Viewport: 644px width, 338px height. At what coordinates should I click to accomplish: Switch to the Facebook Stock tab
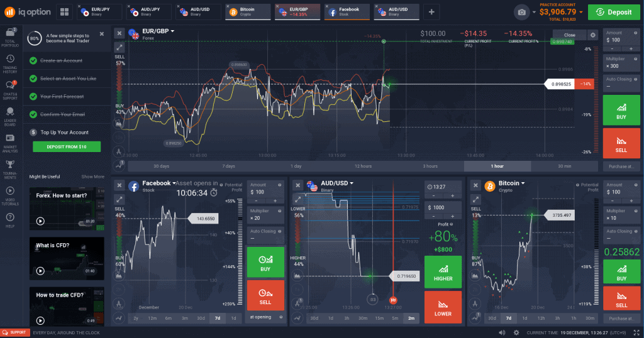(x=347, y=12)
